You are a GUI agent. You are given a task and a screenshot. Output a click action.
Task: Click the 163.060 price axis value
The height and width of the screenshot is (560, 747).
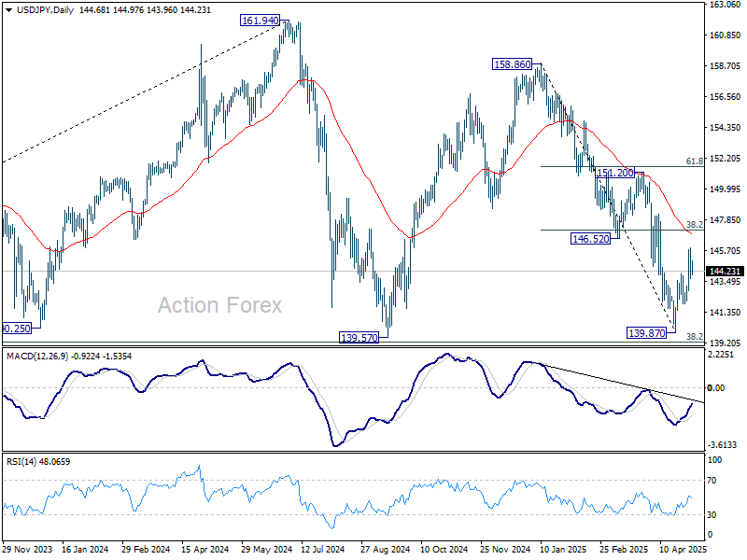tap(725, 5)
